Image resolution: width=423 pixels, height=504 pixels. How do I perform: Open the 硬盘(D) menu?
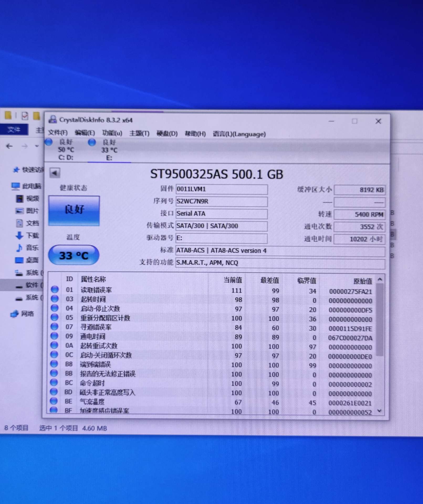pyautogui.click(x=167, y=134)
